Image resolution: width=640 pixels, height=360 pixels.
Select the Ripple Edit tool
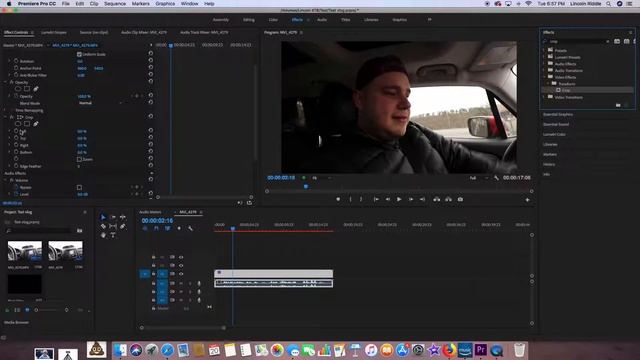(122, 217)
